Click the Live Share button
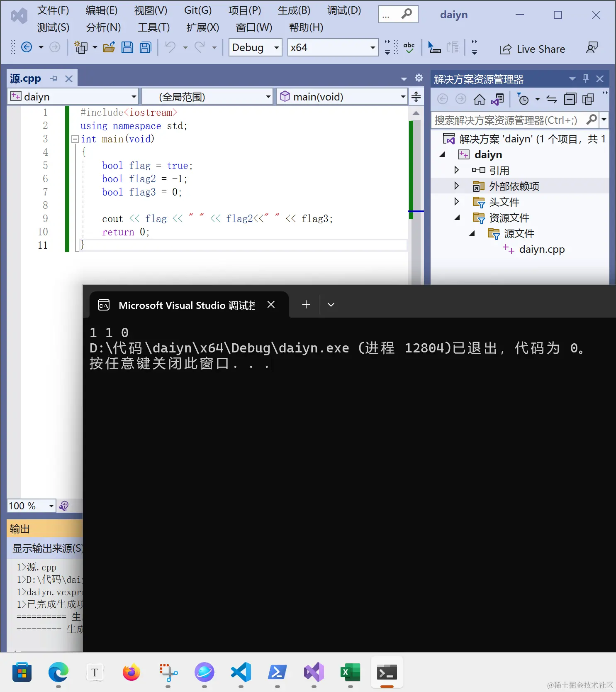 (x=533, y=49)
